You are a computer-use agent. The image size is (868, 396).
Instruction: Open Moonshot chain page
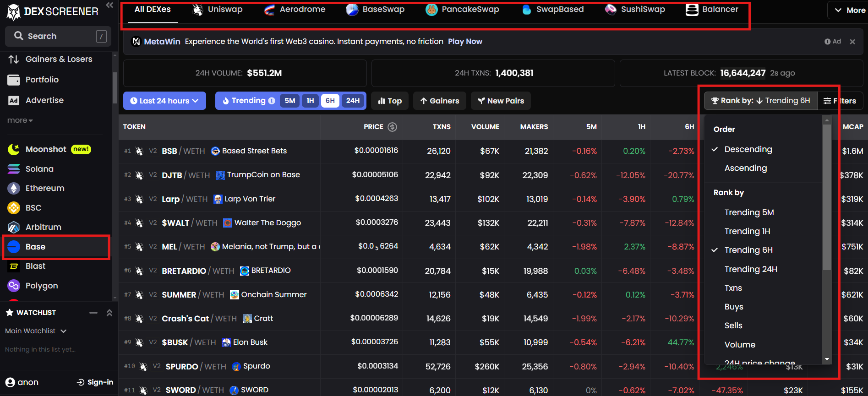(x=49, y=149)
